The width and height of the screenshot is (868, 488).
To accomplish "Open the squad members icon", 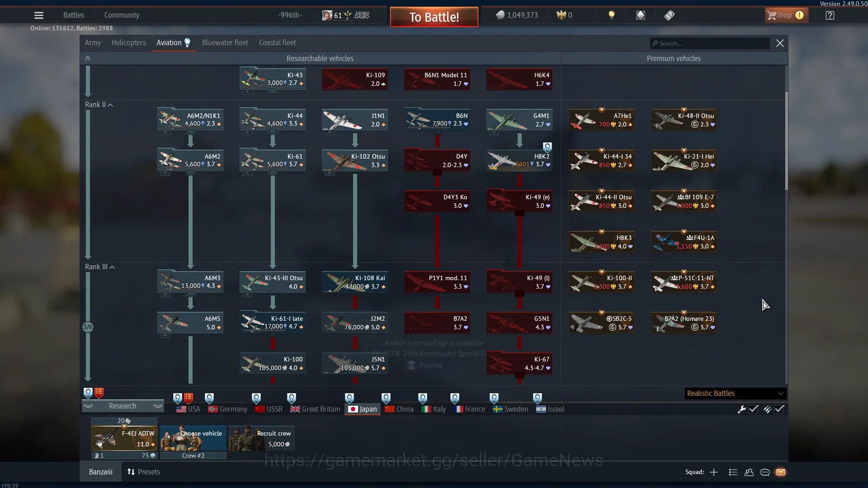I will pos(749,472).
